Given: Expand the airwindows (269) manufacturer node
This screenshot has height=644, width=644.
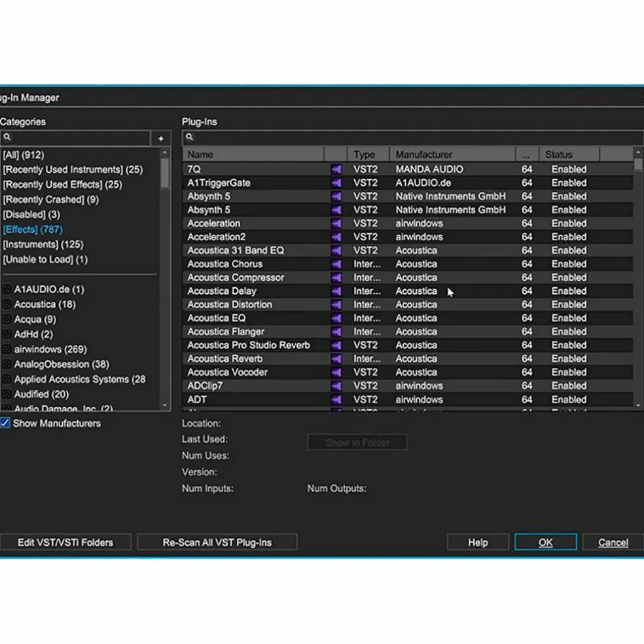Looking at the screenshot, I should 7,349.
